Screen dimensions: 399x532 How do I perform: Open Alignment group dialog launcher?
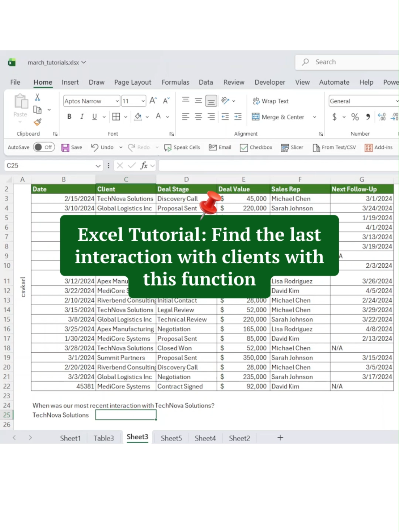coord(321,134)
